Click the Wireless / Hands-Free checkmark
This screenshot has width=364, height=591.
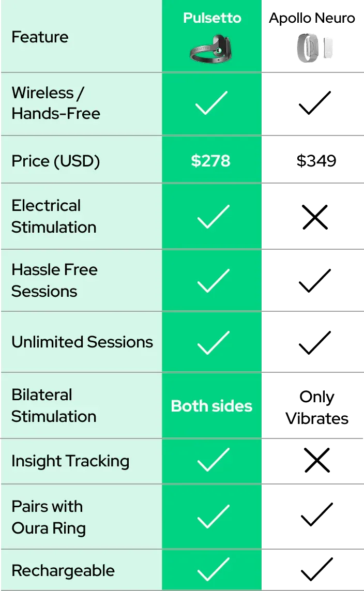pos(212,103)
